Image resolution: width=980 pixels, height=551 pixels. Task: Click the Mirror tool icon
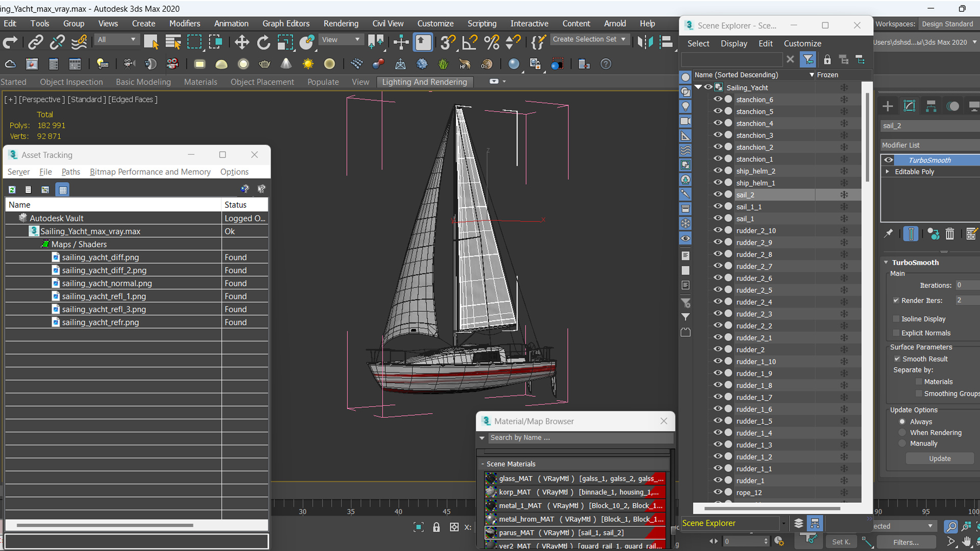[x=645, y=42]
